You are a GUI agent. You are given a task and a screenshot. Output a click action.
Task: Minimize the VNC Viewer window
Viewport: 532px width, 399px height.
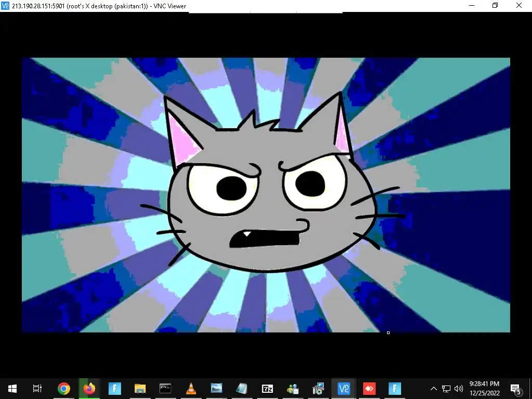(472, 5)
